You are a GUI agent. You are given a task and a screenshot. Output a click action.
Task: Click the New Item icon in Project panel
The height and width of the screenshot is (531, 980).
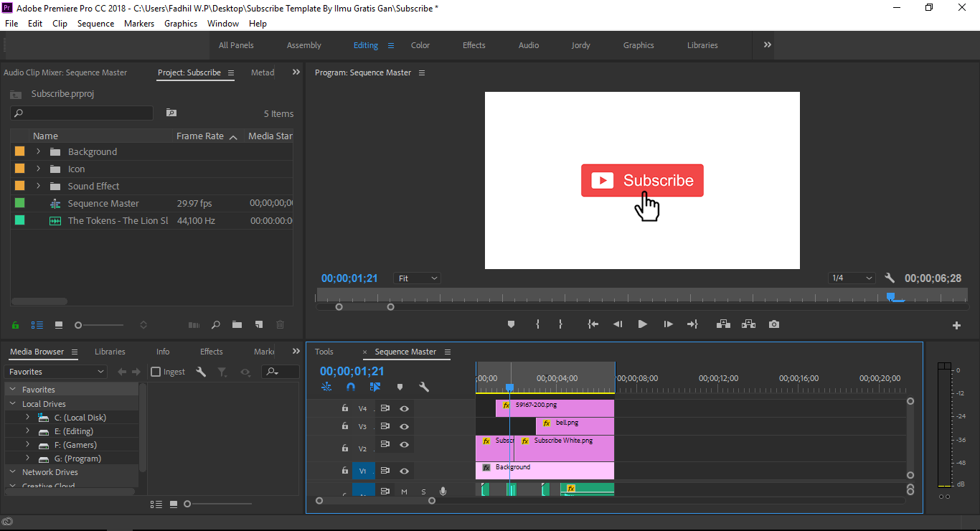point(259,325)
